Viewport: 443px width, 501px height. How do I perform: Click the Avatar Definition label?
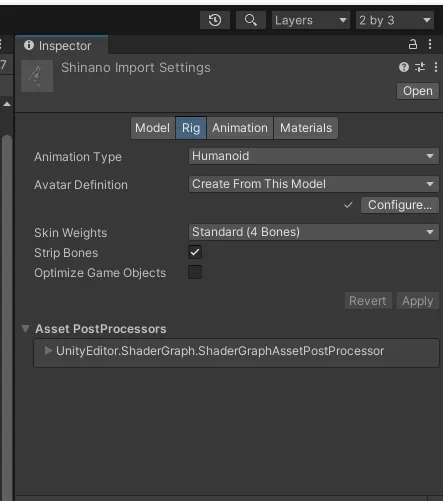coord(81,185)
